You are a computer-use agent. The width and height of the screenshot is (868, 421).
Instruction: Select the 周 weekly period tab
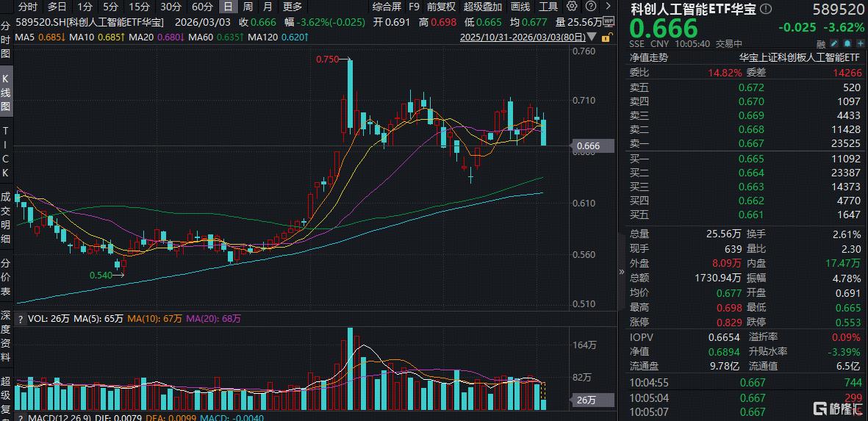(248, 7)
